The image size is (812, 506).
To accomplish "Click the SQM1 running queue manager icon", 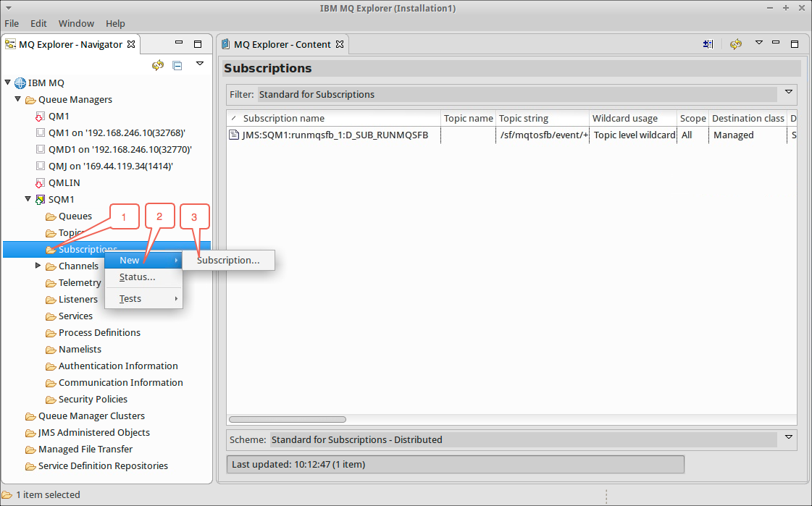I will tap(40, 200).
